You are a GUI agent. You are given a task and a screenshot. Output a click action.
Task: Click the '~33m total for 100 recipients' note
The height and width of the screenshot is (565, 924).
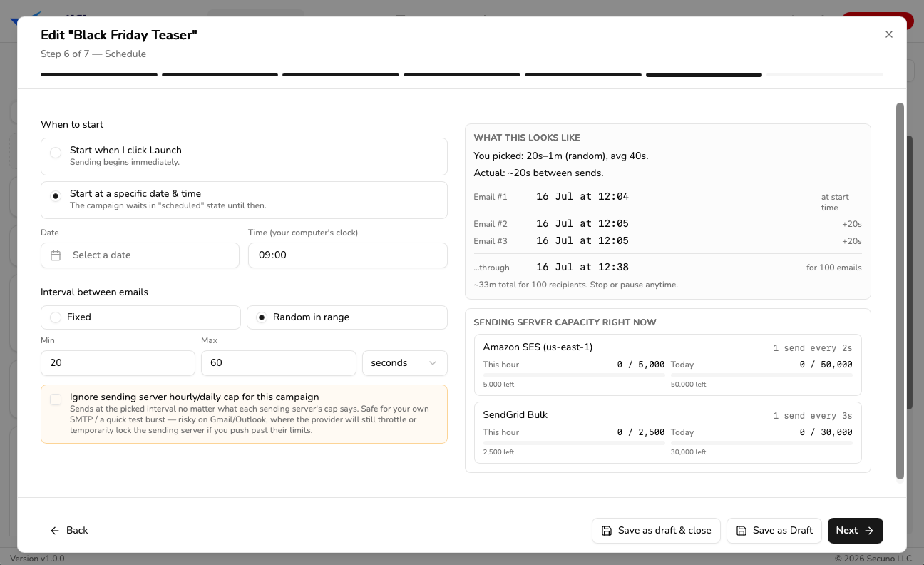575,285
